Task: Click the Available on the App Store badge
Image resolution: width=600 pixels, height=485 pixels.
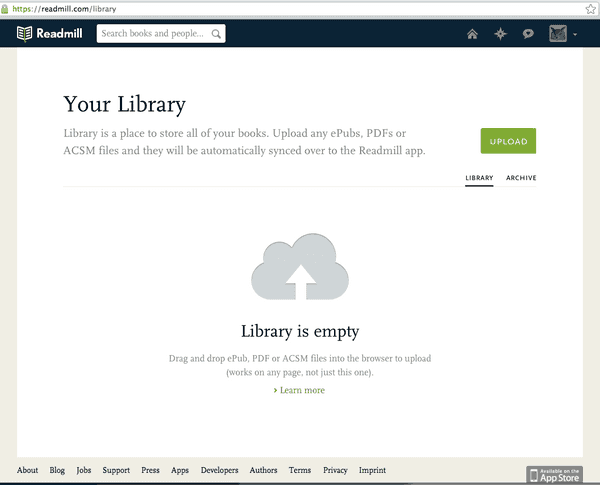Action: (554, 475)
